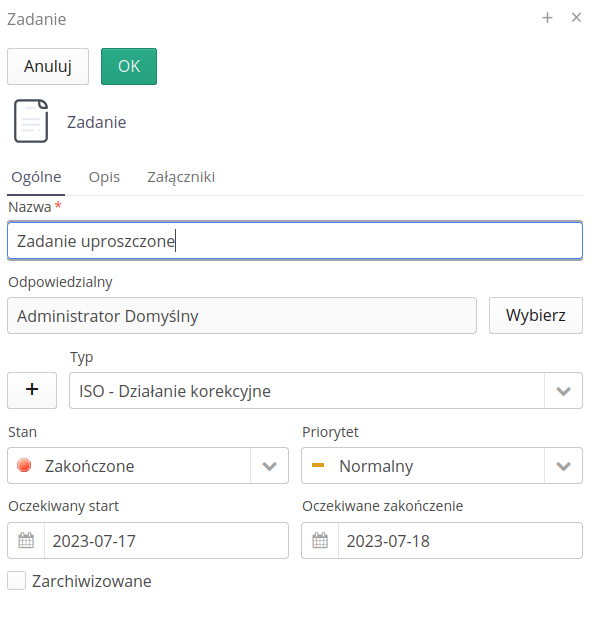Click Wybierz to choose responsible person
The image size is (592, 636).
point(536,316)
